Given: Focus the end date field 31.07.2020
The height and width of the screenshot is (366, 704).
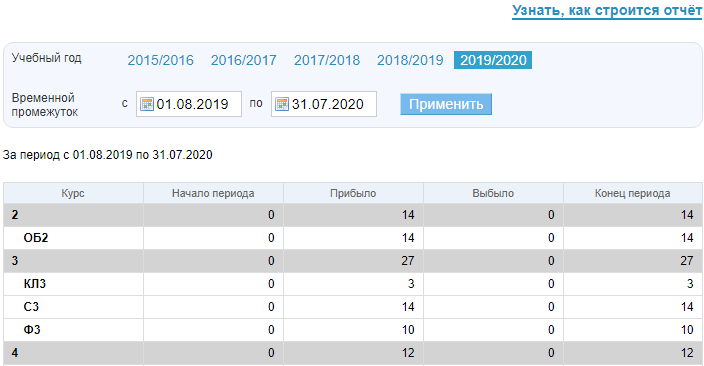Looking at the screenshot, I should click(324, 104).
